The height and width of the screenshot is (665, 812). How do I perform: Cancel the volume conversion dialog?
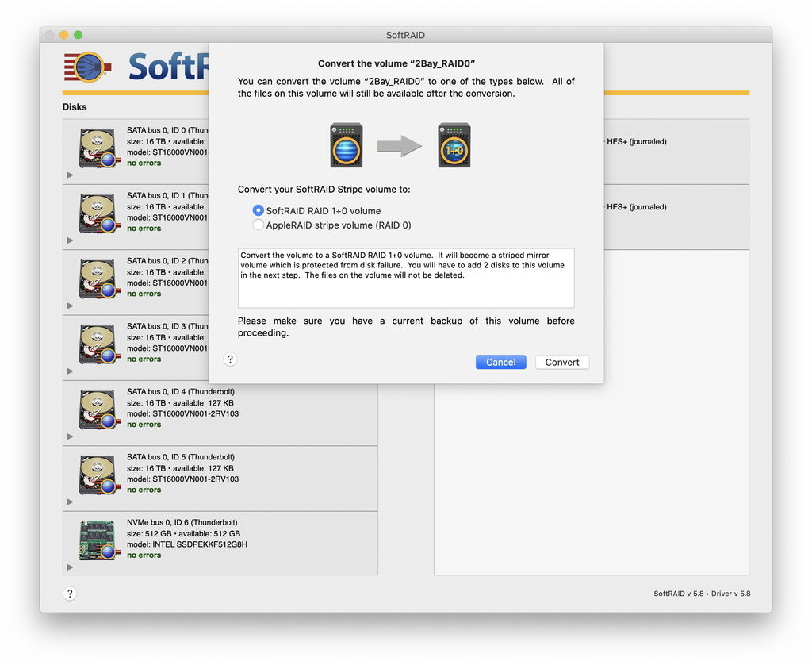[x=501, y=362]
